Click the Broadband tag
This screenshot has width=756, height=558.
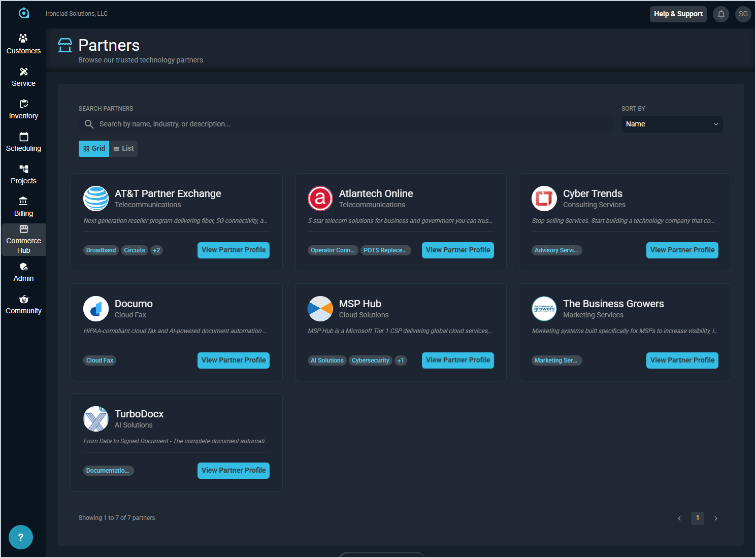(x=101, y=250)
